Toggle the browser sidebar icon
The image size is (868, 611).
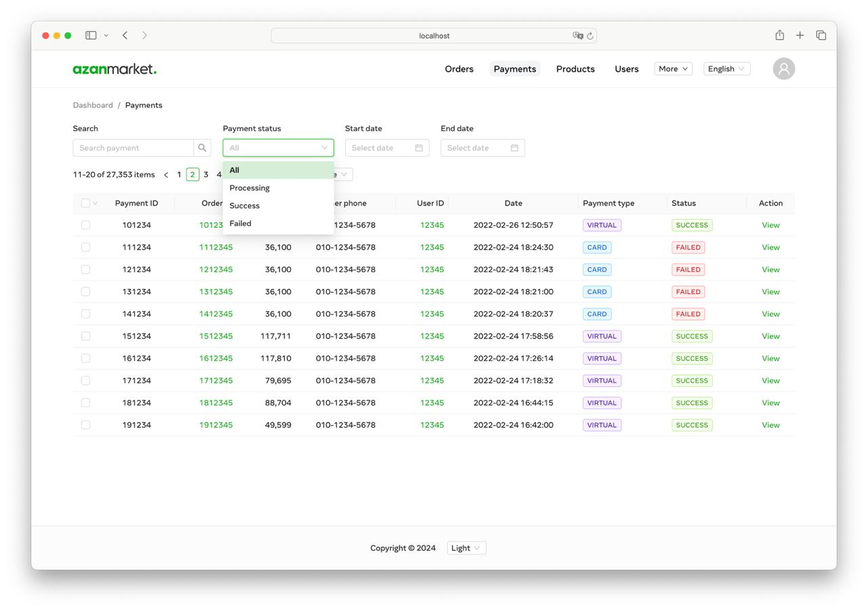click(x=91, y=35)
